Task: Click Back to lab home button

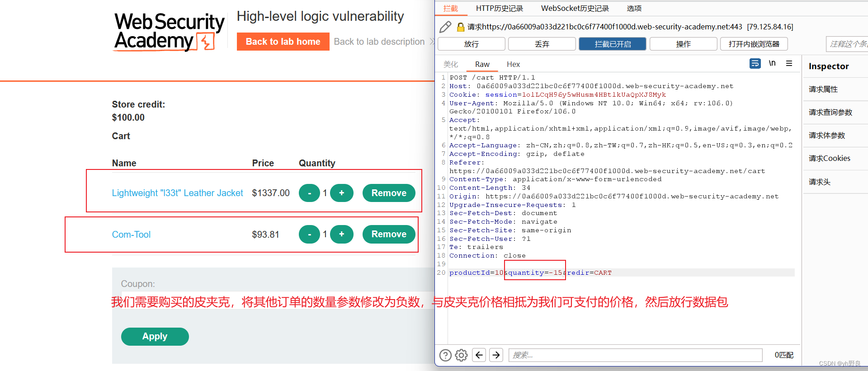Action: pyautogui.click(x=283, y=42)
